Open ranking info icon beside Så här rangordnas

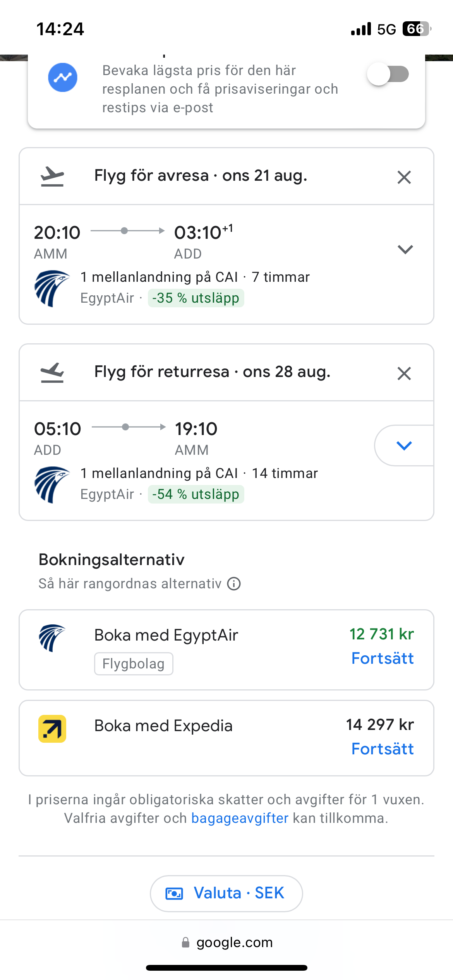[x=234, y=584]
